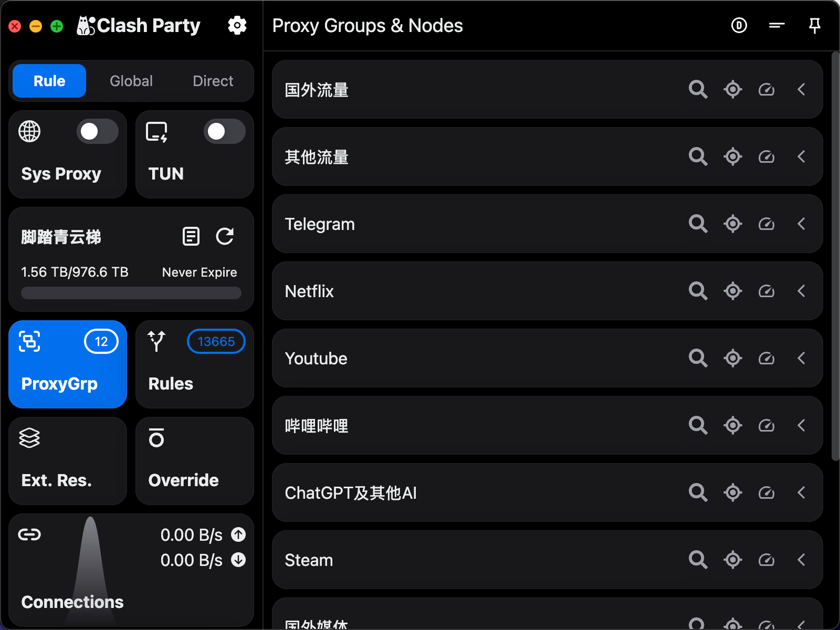Expand the ChatGPT及其他AI group chevron
This screenshot has height=630, width=840.
(x=801, y=492)
